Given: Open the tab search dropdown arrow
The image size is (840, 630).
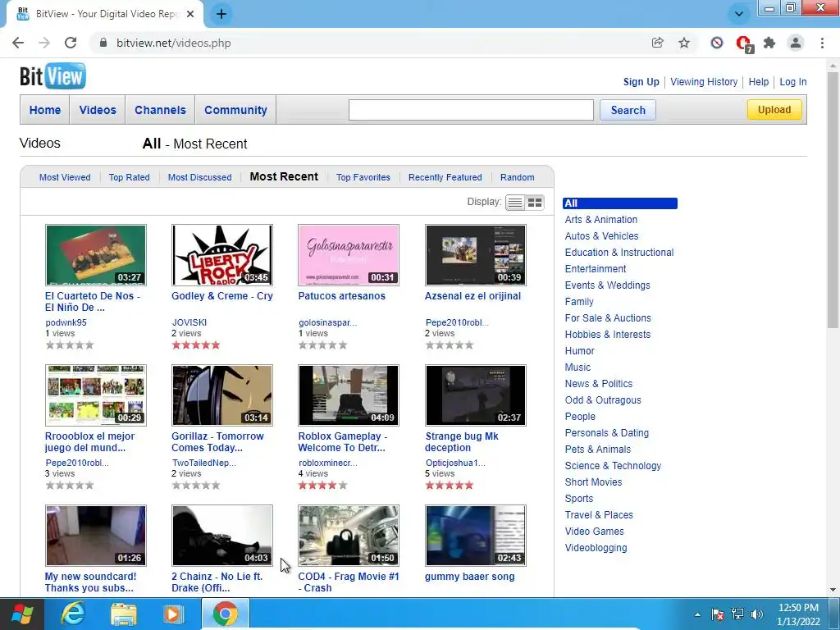Looking at the screenshot, I should click(739, 14).
